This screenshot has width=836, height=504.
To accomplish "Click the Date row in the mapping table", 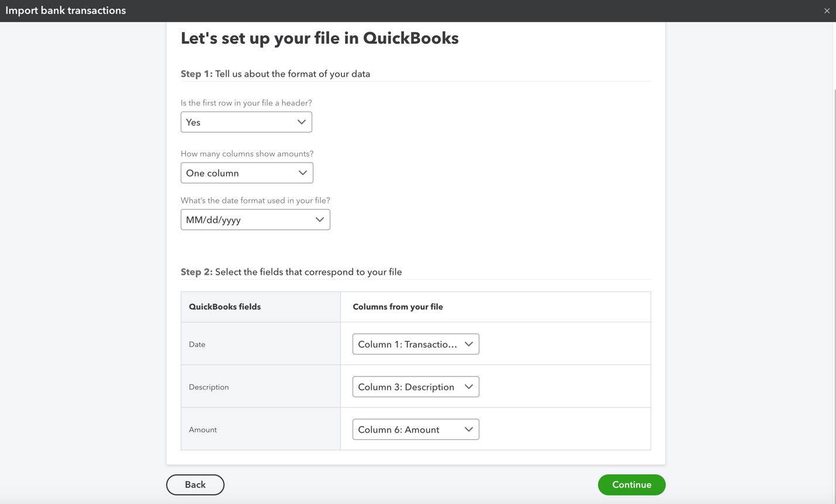I will [197, 344].
